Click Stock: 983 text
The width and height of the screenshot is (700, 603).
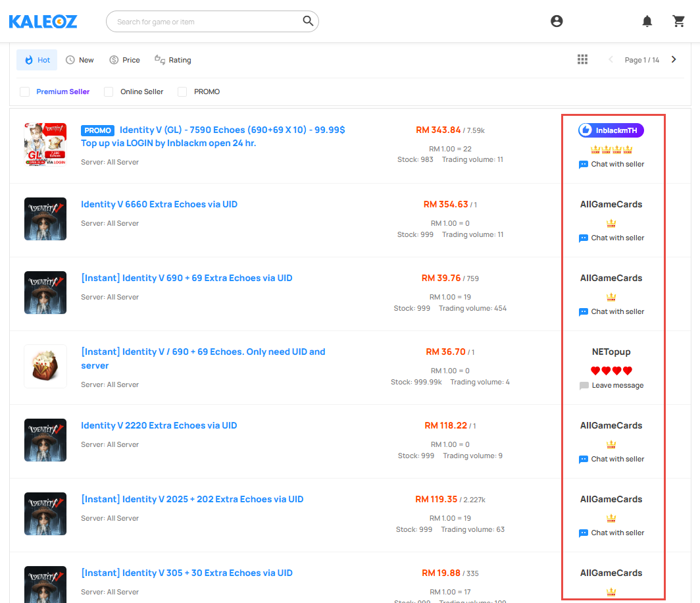(x=415, y=159)
